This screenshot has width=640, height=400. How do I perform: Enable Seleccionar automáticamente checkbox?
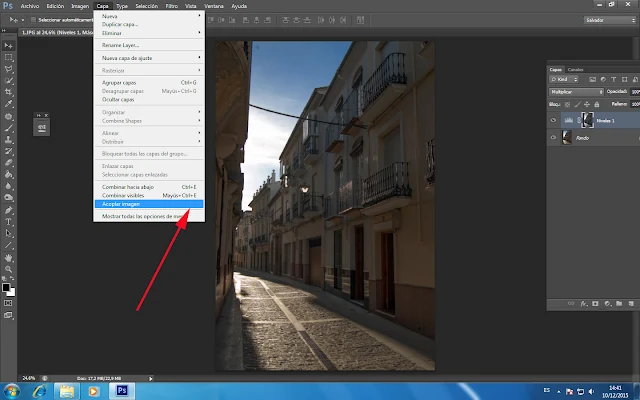pos(33,20)
